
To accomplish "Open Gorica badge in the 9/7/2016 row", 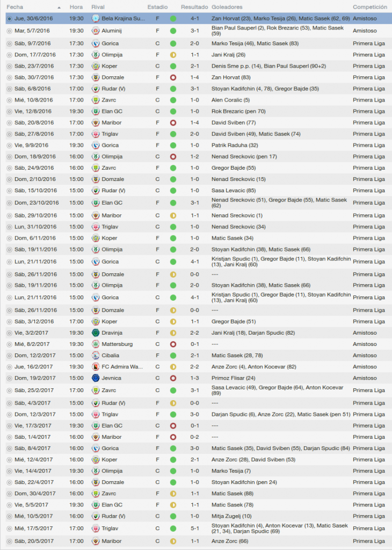I will (x=96, y=44).
